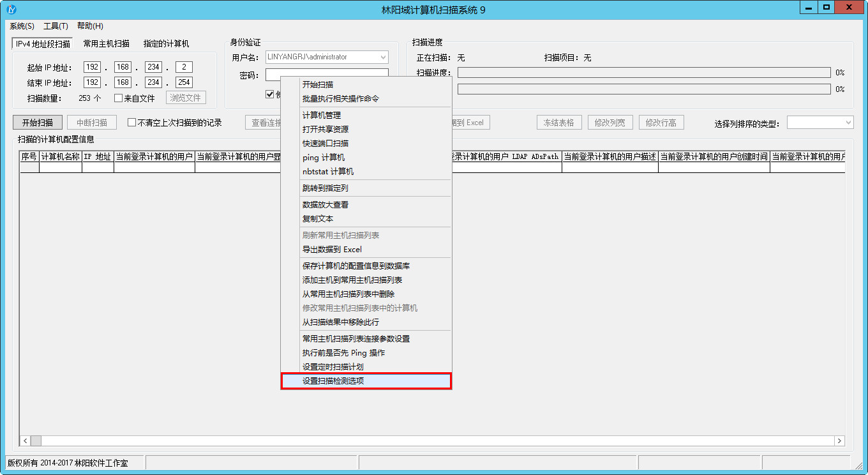Select 计算机管理 in context menu
Image resolution: width=868 pixels, height=475 pixels.
[x=366, y=115]
